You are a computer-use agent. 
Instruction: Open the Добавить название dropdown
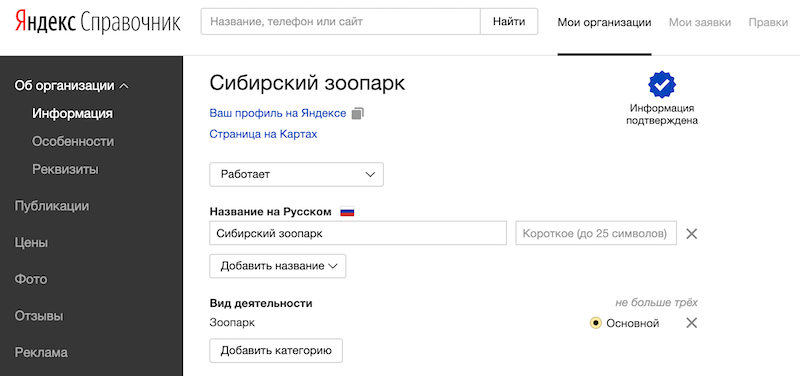coord(278,266)
